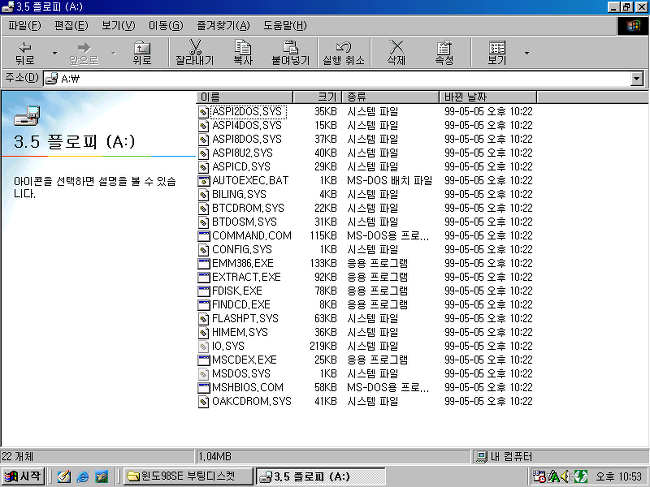This screenshot has height=487, width=650.
Task: Launch Internet Explorer from quick launch
Action: tap(82, 477)
